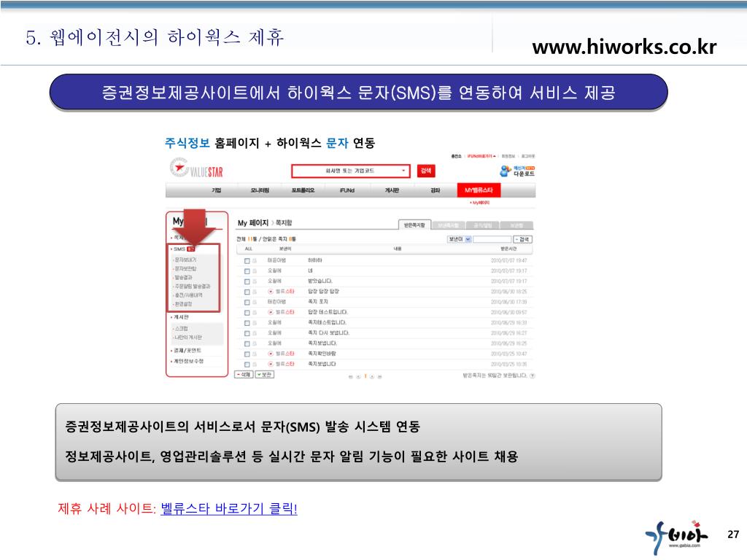Open the 벨류스타 바로가기 클릭! link
The image size is (747, 560).
pos(228,508)
